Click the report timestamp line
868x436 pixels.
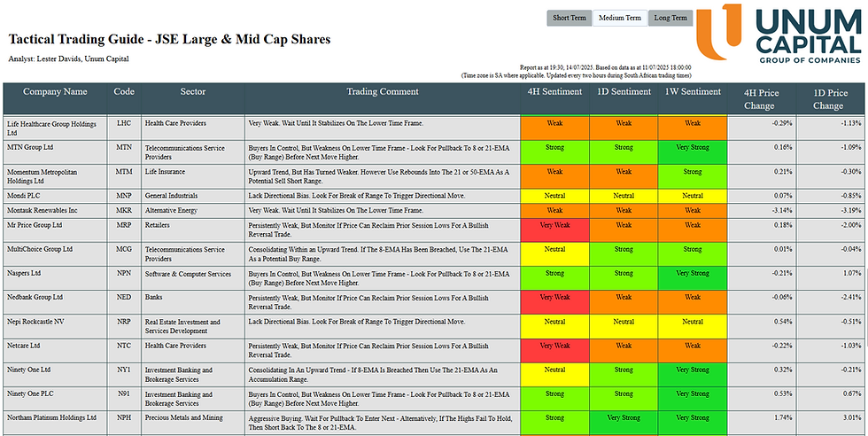606,67
